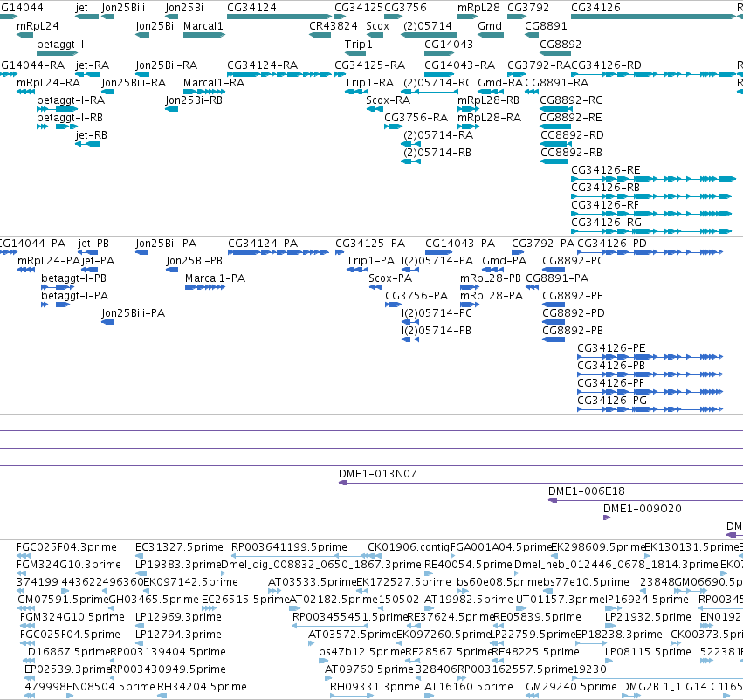This screenshot has height=700, width=743.
Task: Click the CG3756-RA transcript label
Action: [x=416, y=118]
